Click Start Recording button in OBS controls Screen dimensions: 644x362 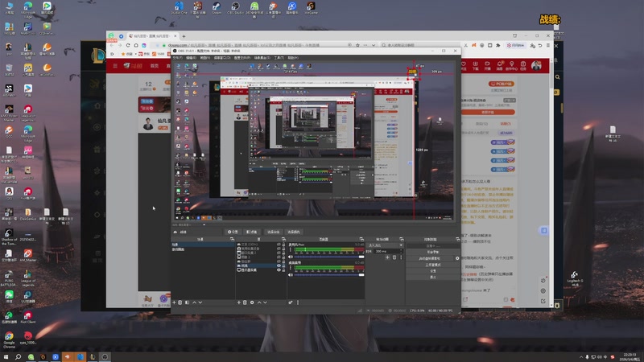tap(433, 252)
